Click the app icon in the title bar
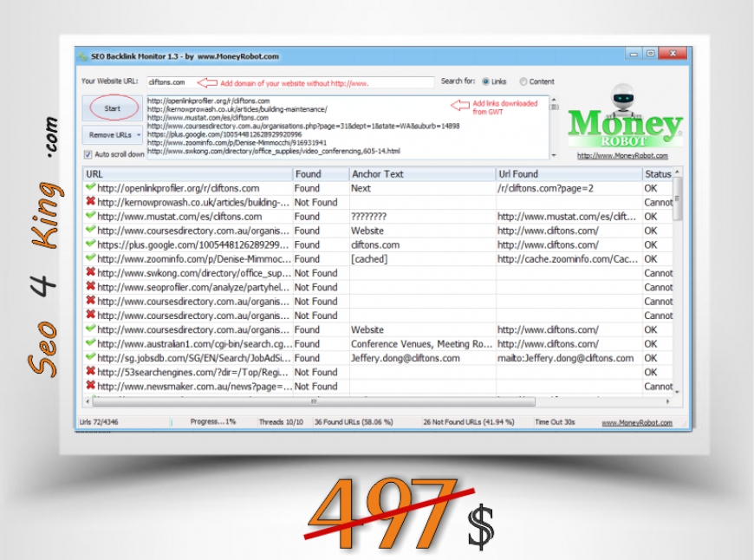The image size is (754, 560). point(83,56)
